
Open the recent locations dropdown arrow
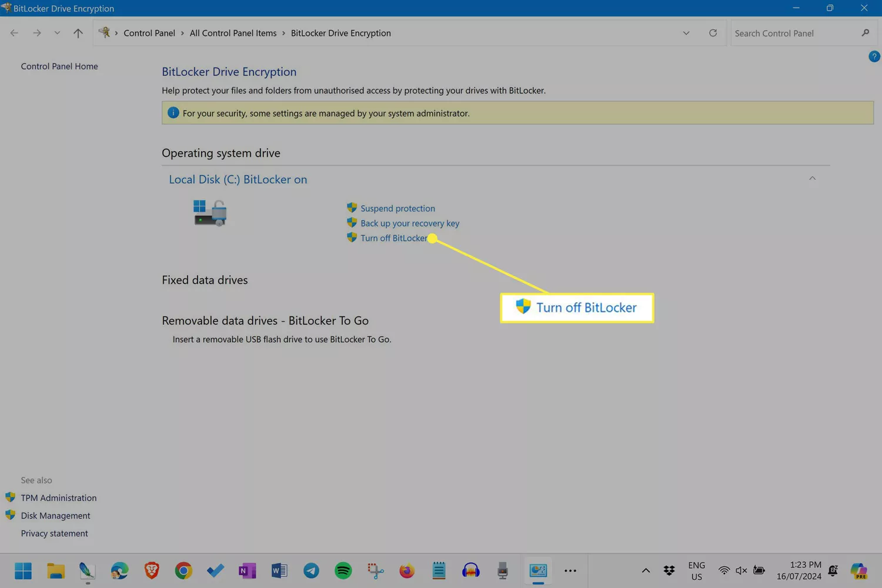coord(57,33)
